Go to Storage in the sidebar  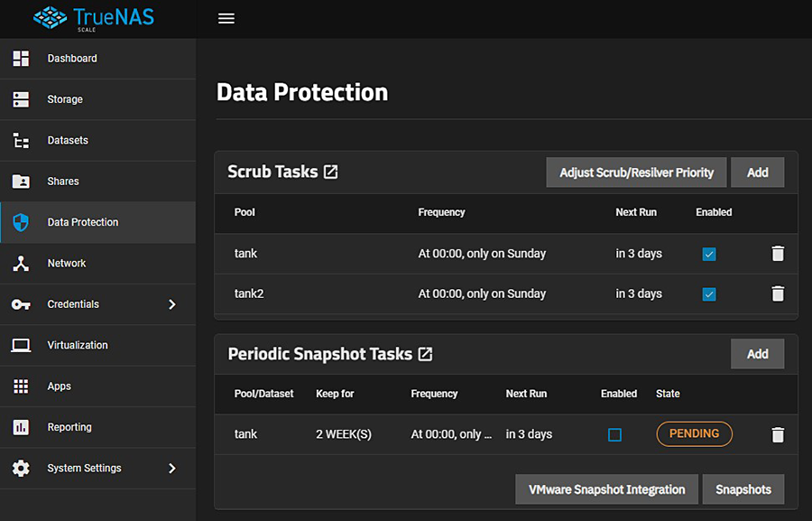tap(65, 99)
